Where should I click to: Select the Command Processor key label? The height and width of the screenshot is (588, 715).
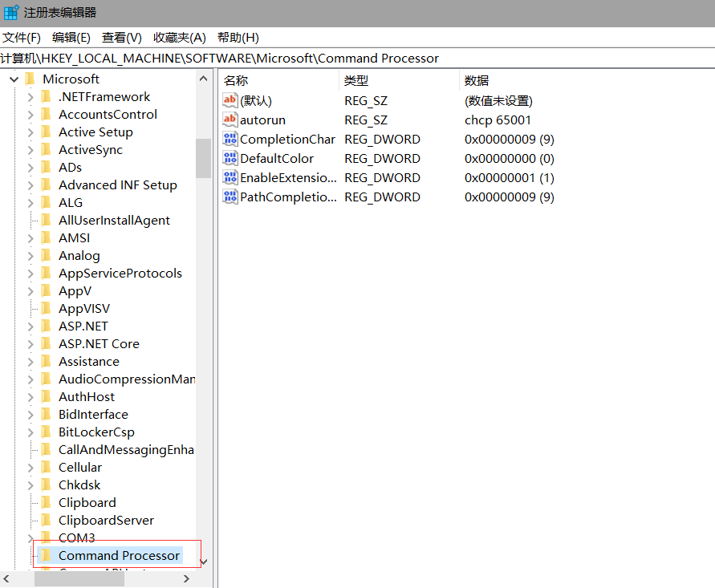(119, 555)
